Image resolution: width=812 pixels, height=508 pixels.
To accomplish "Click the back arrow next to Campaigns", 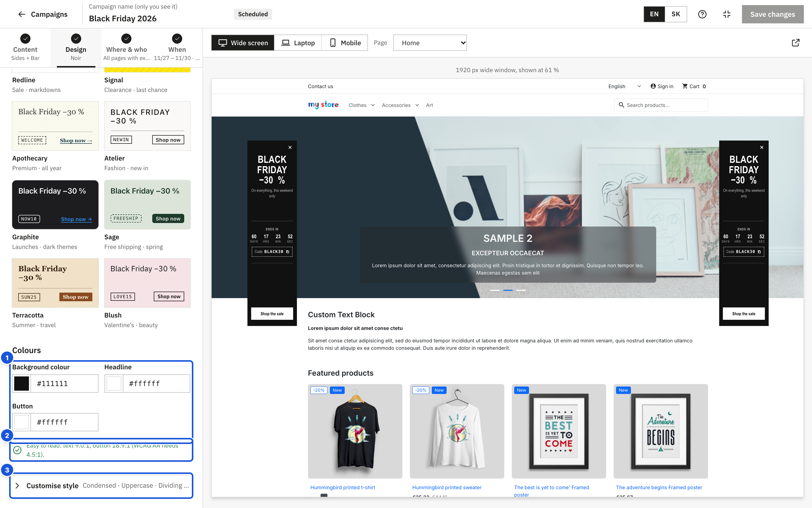I will click(x=22, y=14).
